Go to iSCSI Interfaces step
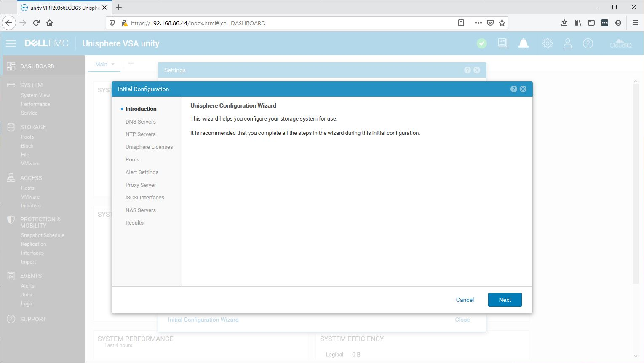This screenshot has width=644, height=363. tap(144, 197)
